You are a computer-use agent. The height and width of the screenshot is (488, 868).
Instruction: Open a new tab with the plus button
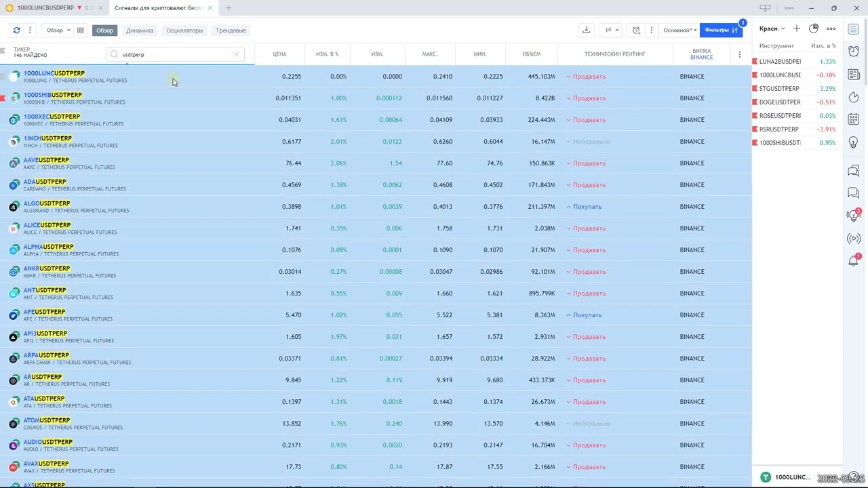click(x=229, y=8)
